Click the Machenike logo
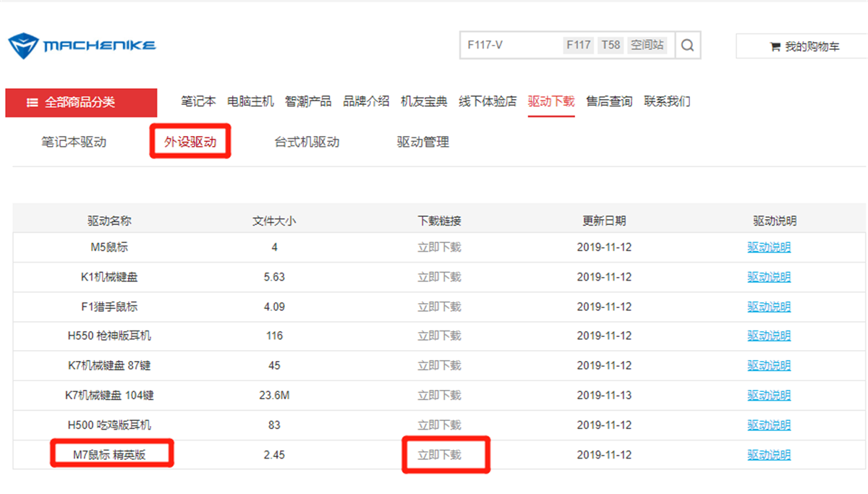This screenshot has height=494, width=868. (x=82, y=46)
